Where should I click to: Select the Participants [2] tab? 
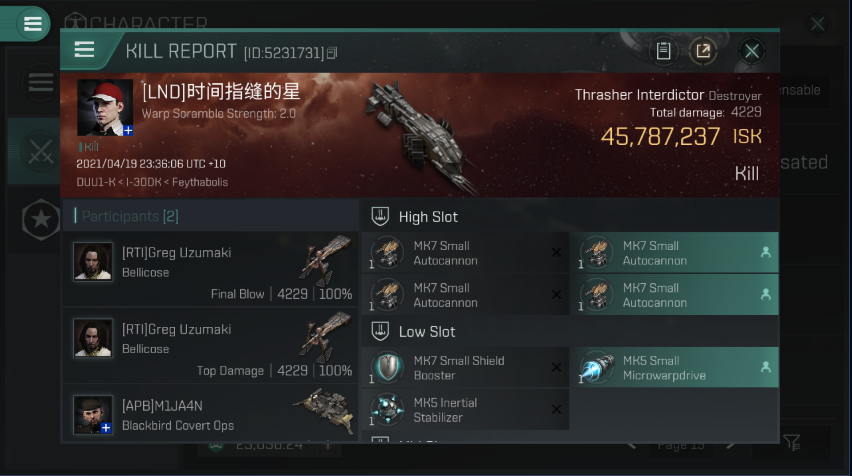click(x=130, y=216)
